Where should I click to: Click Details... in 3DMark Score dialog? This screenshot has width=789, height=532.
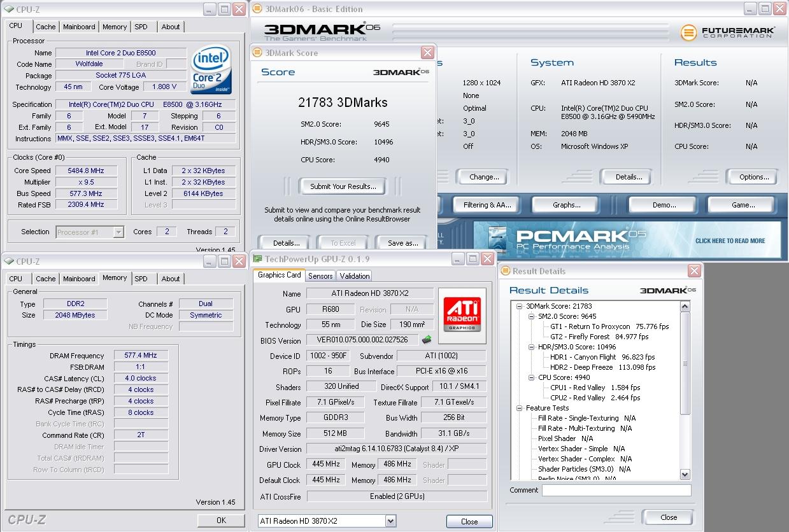[x=286, y=242]
